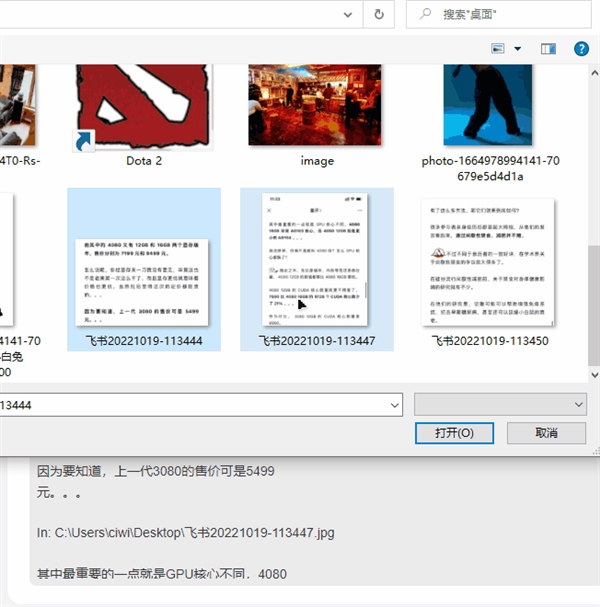Click the file list vertical scrollbar
The image size is (600, 607).
pos(593,300)
